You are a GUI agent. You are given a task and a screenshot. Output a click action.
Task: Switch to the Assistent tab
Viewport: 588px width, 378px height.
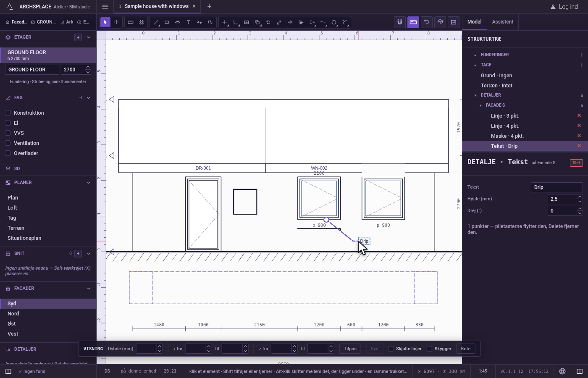coord(503,22)
